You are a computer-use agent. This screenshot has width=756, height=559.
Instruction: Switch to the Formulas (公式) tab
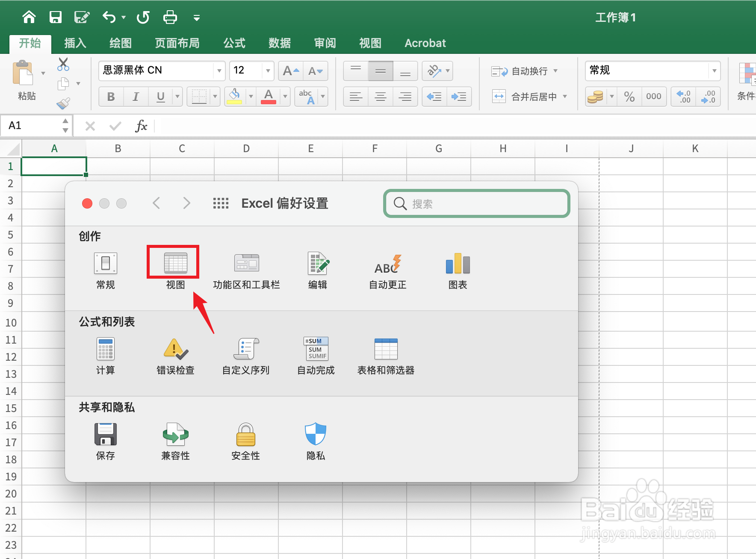coord(234,43)
